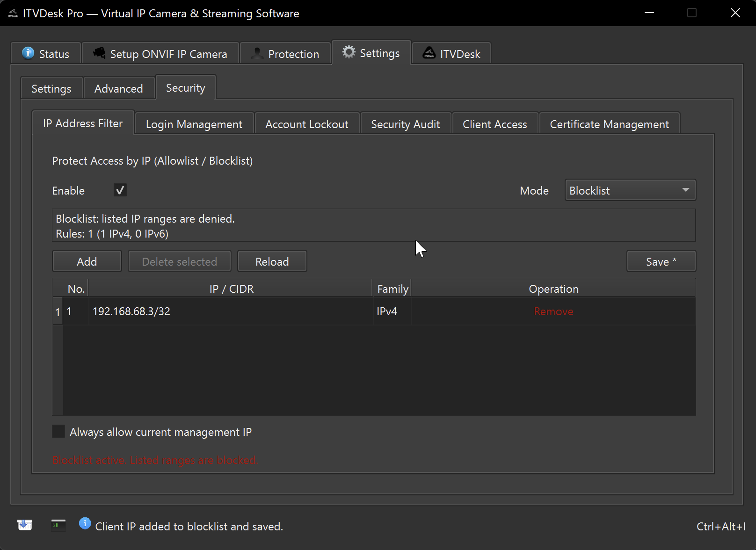Screen dimensions: 756x550
Task: Click the minimize-to-tray icon in status bar
Action: click(25, 525)
